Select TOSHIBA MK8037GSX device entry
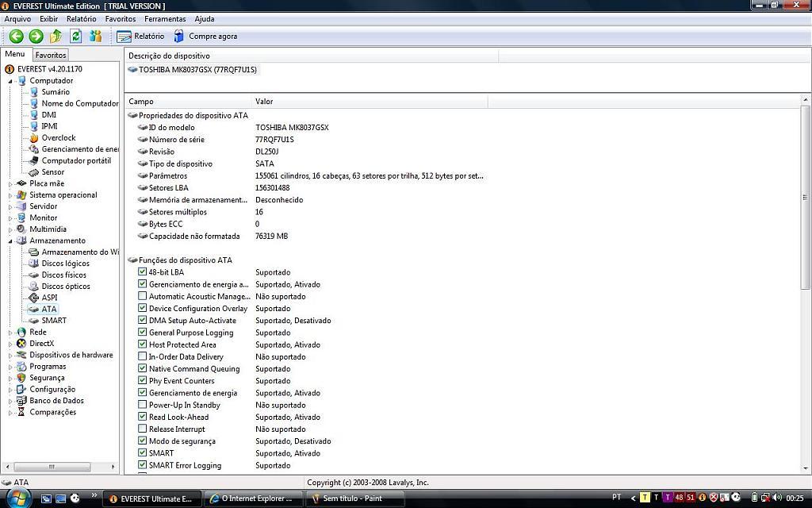The width and height of the screenshot is (812, 508). pyautogui.click(x=197, y=70)
